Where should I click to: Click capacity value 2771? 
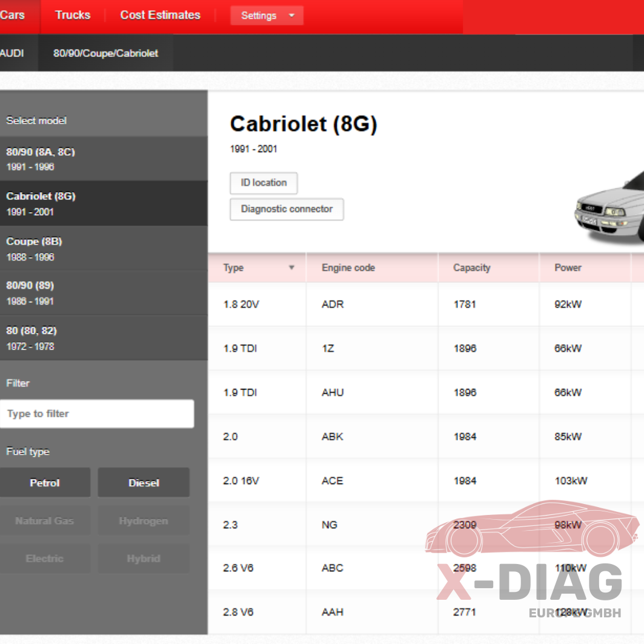465,612
